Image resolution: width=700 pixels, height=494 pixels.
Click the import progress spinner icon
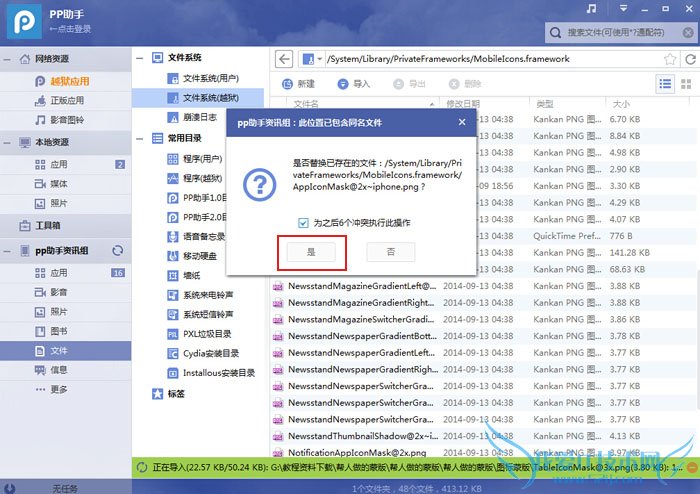coord(142,467)
